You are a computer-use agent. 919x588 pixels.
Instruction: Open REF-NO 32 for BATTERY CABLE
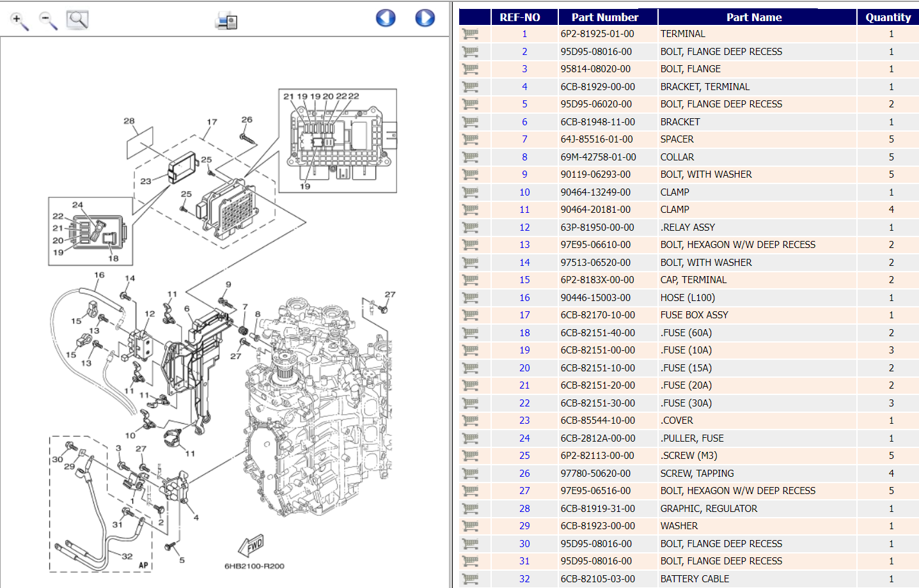[524, 578]
